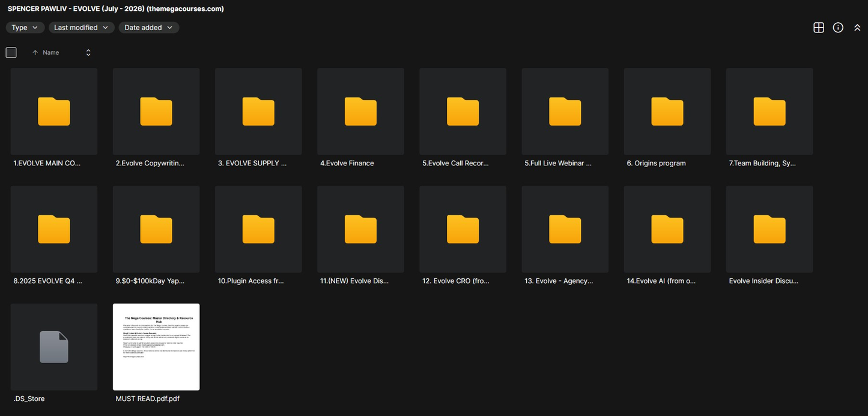Open 8.2025 EVOLVE Q4 folder icon
Screen dimensions: 868x416
coord(54,229)
